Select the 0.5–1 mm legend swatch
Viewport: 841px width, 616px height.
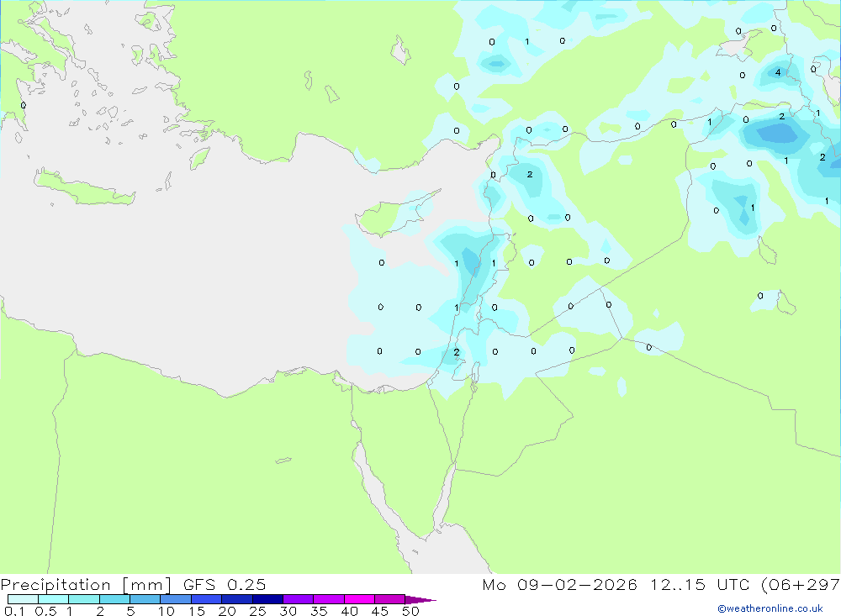[x=54, y=599]
